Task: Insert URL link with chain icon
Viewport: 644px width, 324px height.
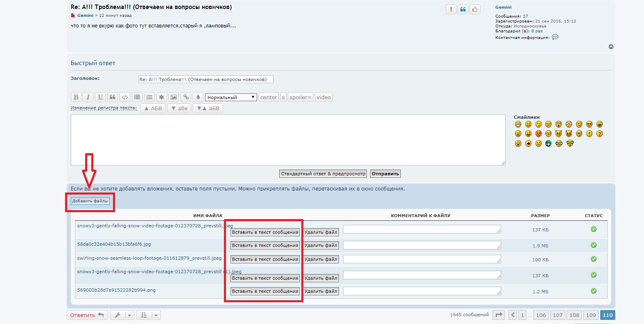Action: pyautogui.click(x=186, y=97)
